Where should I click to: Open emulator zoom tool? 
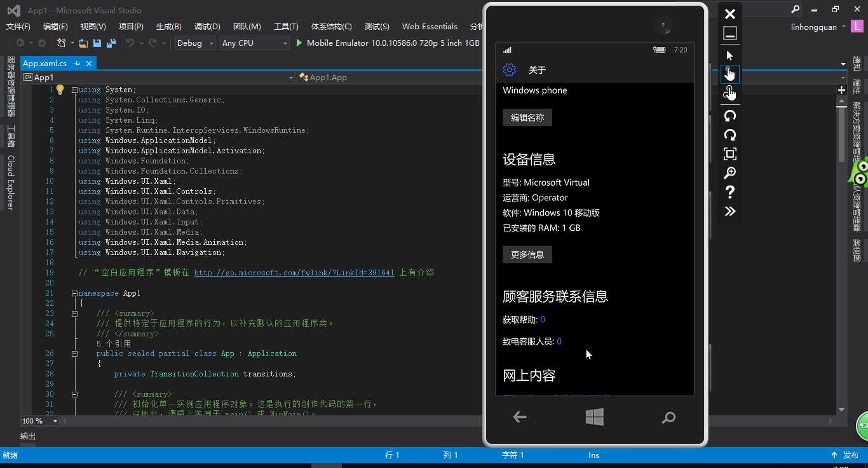tap(729, 173)
